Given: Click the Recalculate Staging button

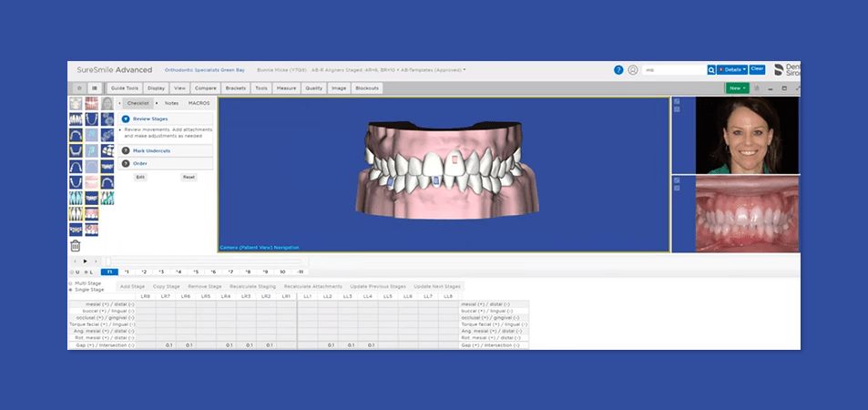Looking at the screenshot, I should click(252, 286).
